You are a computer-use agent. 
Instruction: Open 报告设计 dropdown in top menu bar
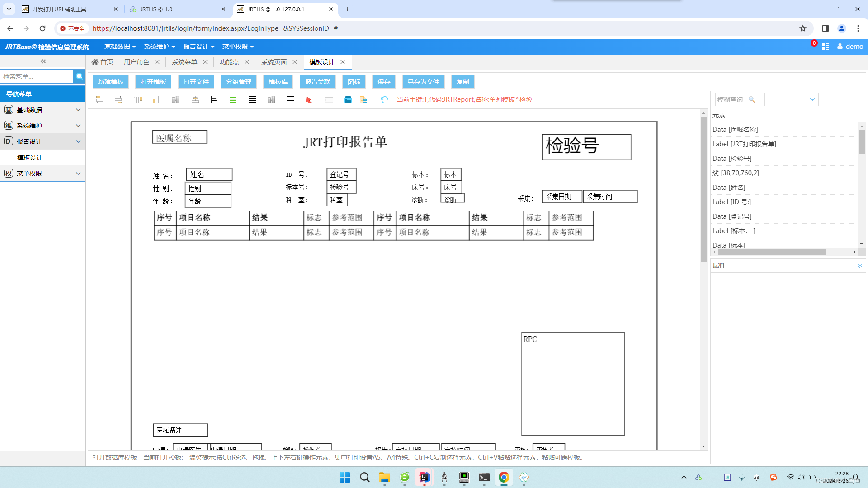[198, 47]
